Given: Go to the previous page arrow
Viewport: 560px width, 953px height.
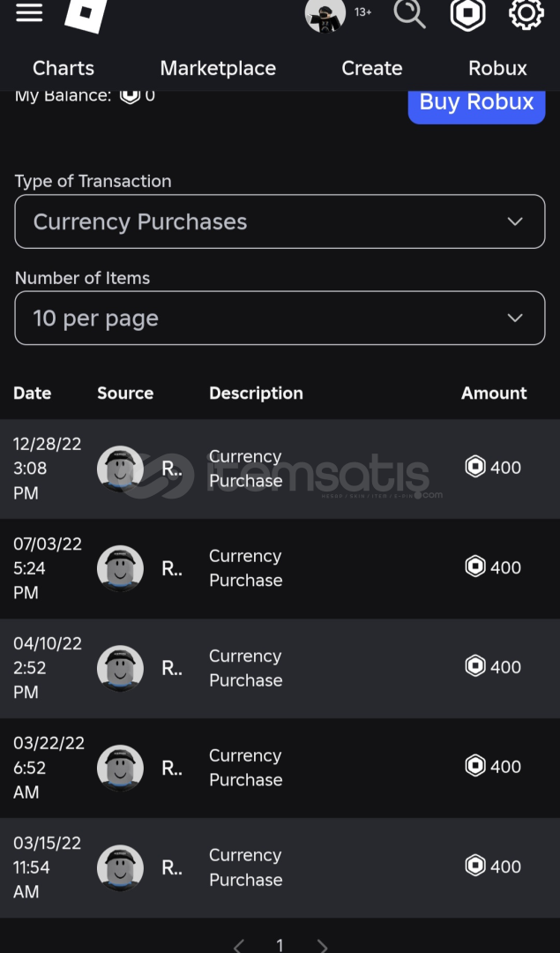Looking at the screenshot, I should coord(238,946).
